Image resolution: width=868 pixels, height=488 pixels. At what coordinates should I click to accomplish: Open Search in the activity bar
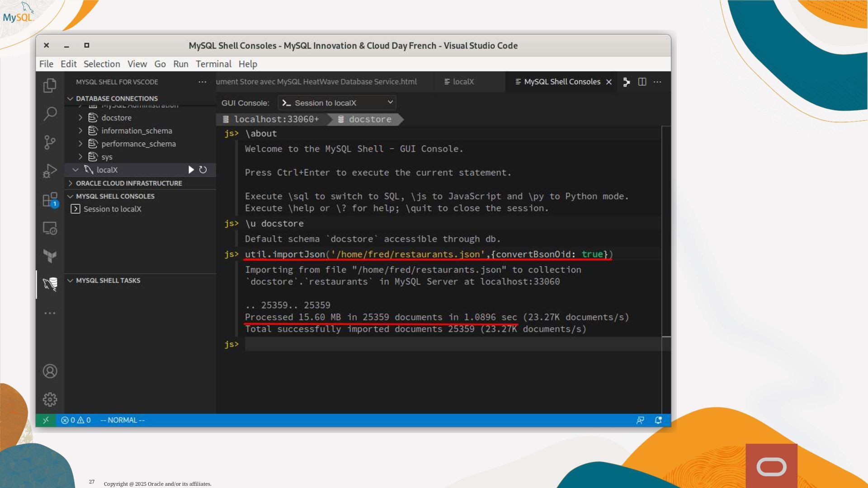[x=50, y=113]
